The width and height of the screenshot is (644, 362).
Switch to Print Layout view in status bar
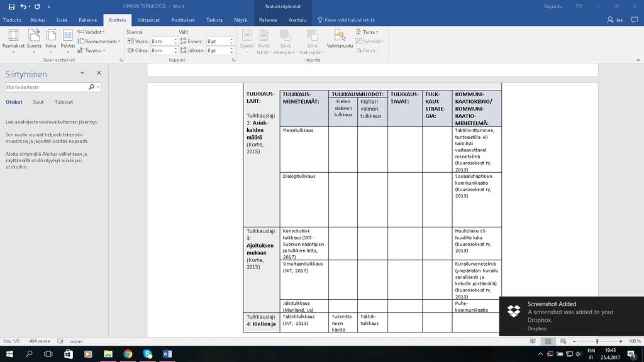click(x=548, y=341)
